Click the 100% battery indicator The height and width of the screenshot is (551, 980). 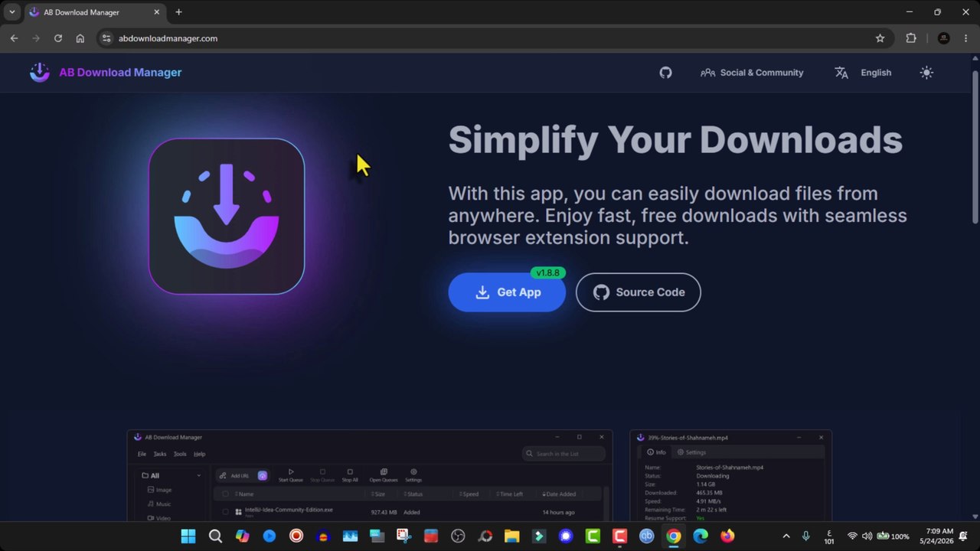(x=893, y=536)
